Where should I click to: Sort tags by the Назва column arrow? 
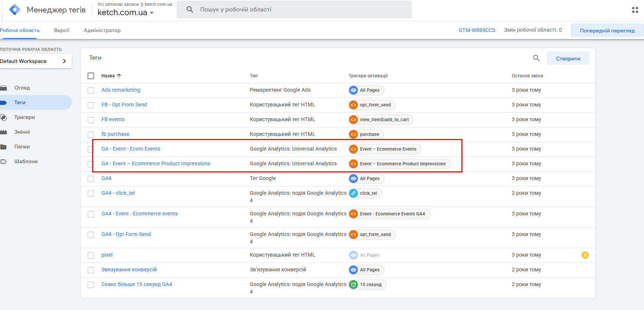[x=119, y=75]
